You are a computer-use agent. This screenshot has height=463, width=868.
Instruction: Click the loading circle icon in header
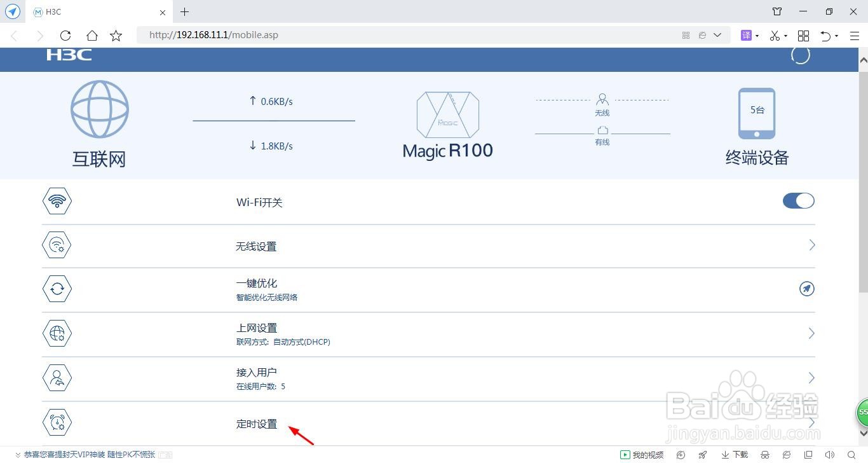(801, 55)
